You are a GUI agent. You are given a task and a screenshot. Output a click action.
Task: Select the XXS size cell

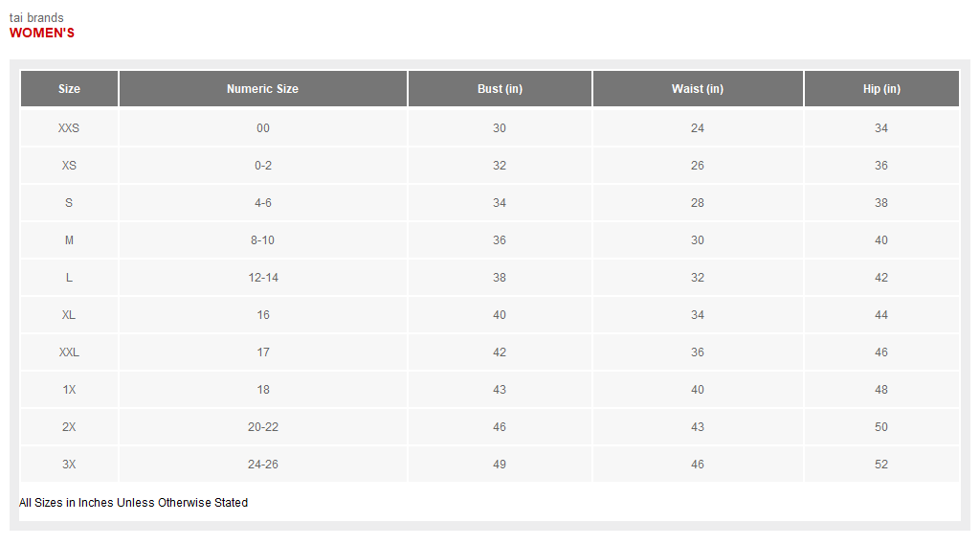click(x=69, y=128)
